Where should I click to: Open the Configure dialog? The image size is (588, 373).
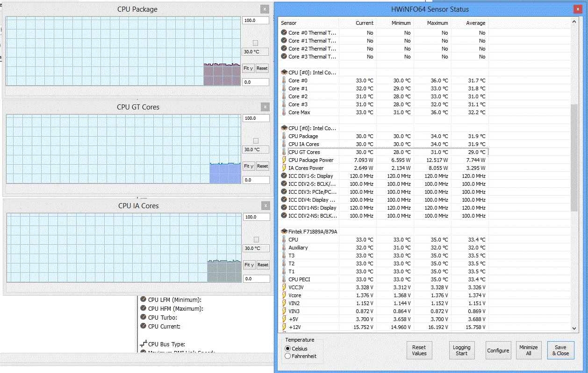(x=498, y=351)
